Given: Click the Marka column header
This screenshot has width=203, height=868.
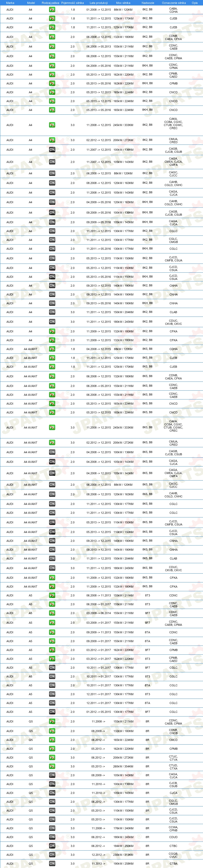Looking at the screenshot, I should (10, 3).
